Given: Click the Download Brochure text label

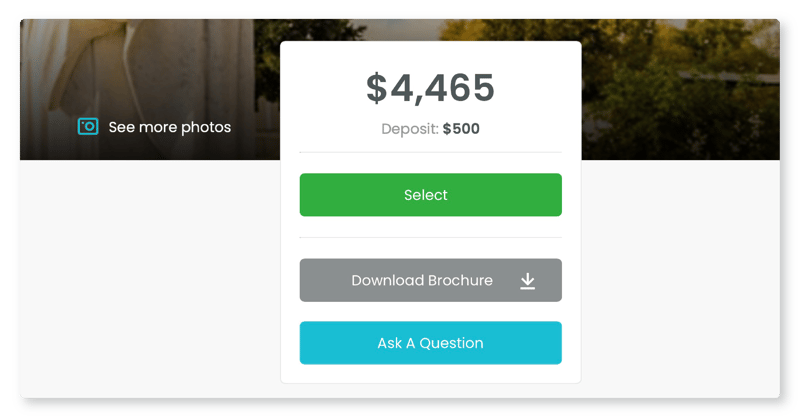Looking at the screenshot, I should pos(422,280).
